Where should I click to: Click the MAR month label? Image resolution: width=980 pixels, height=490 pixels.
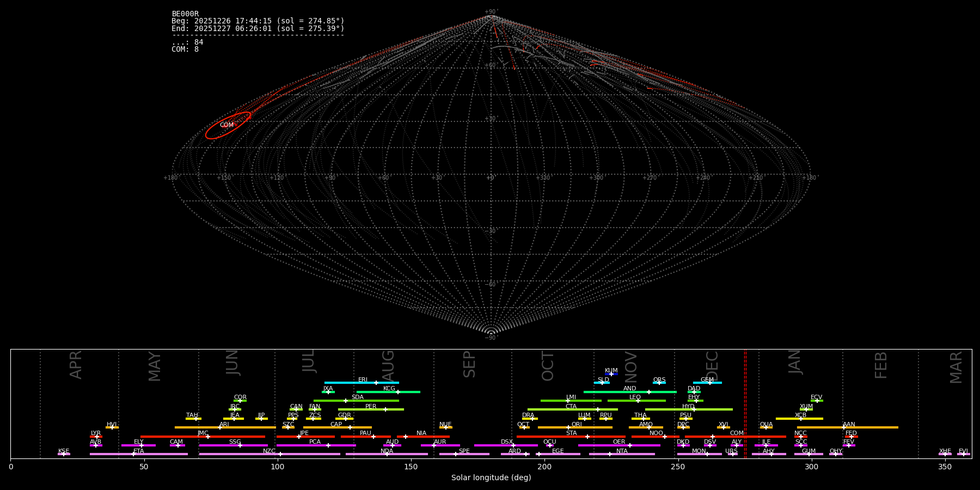click(x=956, y=367)
